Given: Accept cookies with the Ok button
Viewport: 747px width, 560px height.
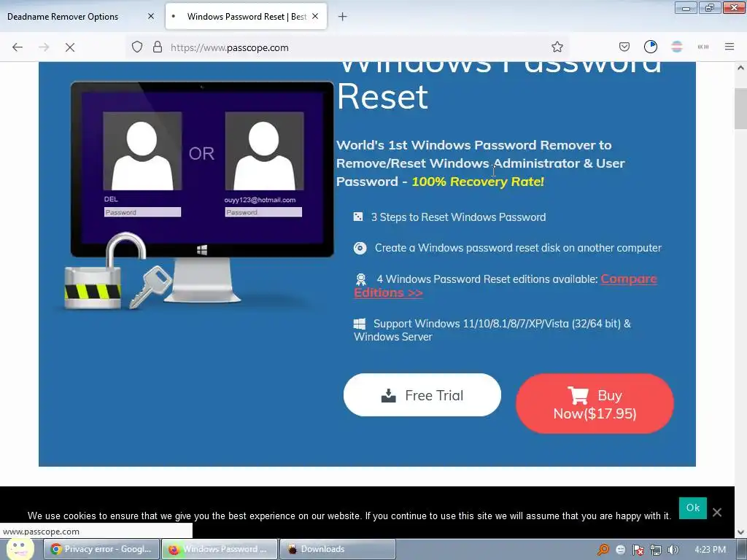Looking at the screenshot, I should (x=693, y=507).
